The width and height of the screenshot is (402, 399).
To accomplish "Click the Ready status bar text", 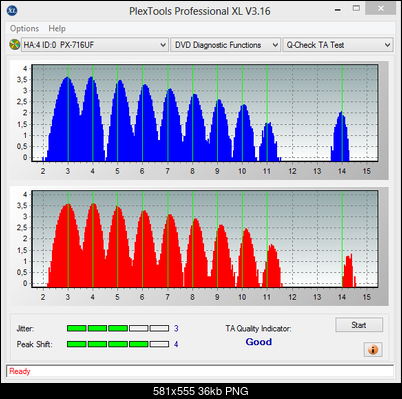I will [20, 371].
